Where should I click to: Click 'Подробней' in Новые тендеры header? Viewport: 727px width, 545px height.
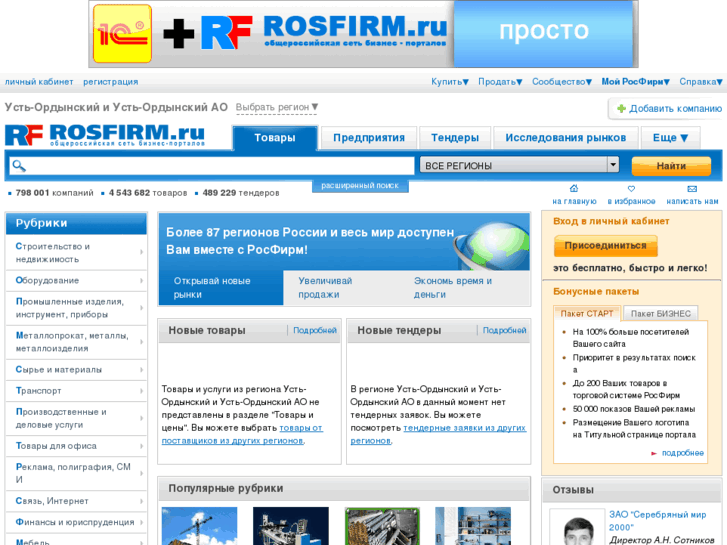[x=504, y=330]
